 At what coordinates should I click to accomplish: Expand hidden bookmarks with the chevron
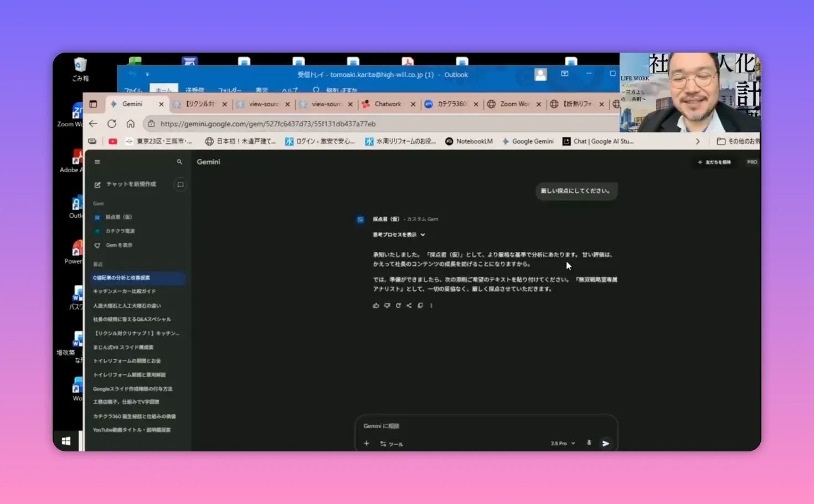tap(698, 141)
